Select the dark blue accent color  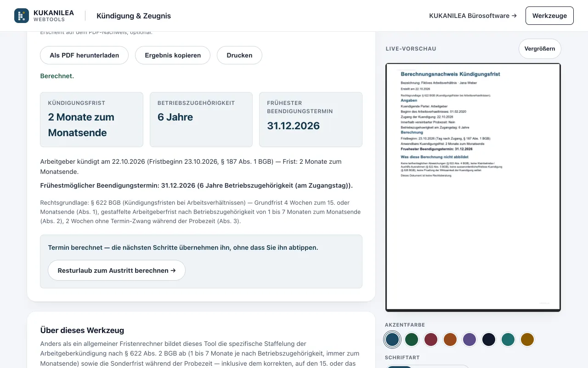392,339
